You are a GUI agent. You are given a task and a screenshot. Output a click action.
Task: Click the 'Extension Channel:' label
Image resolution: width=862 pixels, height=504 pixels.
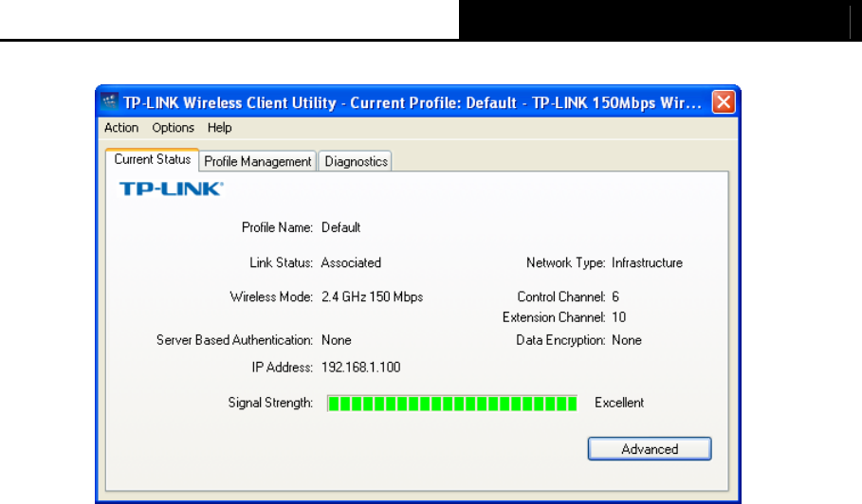click(x=554, y=317)
